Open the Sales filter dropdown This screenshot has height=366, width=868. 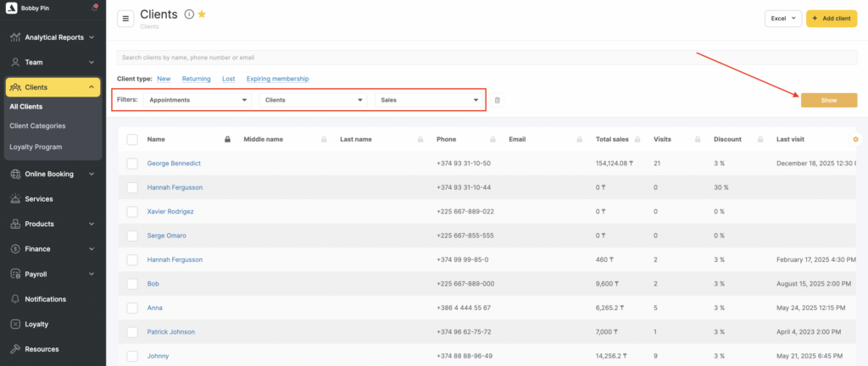(430, 100)
